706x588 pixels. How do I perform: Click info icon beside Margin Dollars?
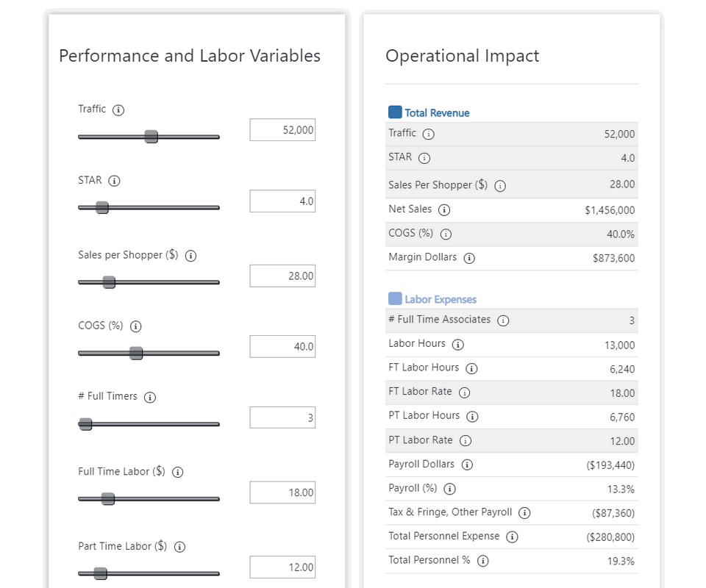click(x=468, y=258)
